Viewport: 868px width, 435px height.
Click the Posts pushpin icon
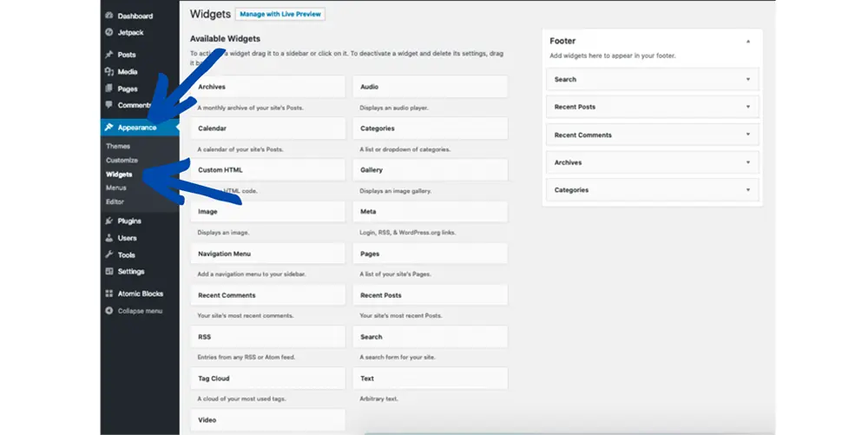tap(109, 54)
